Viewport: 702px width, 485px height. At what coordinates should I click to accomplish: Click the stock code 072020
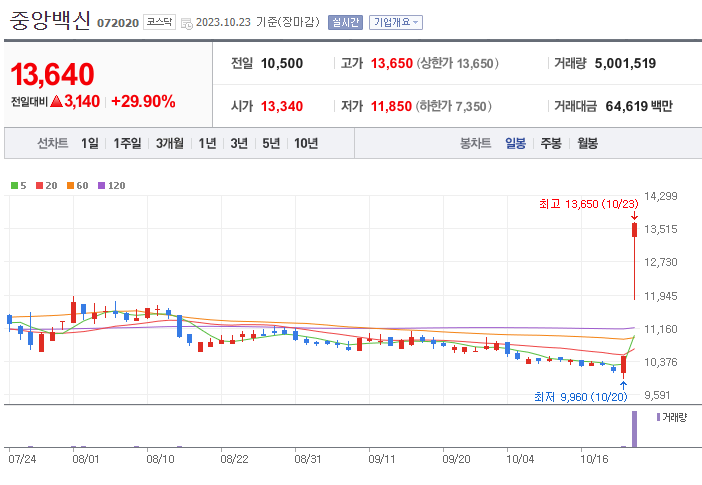pos(118,23)
